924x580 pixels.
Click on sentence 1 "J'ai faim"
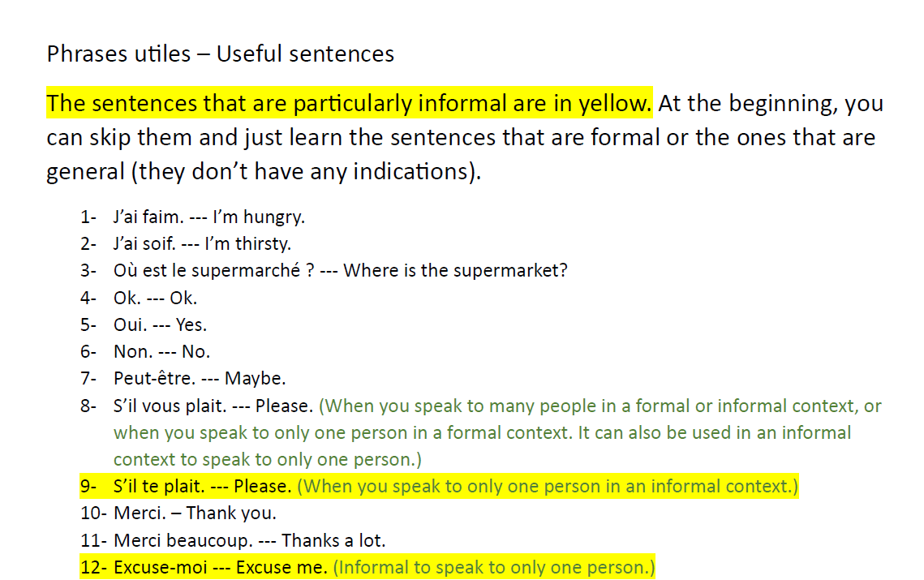(209, 217)
